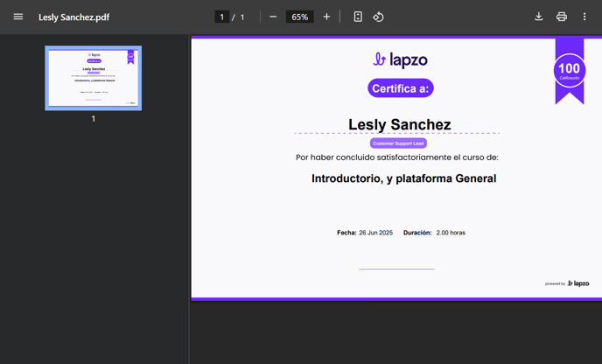The width and height of the screenshot is (602, 364).
Task: Click the Duración: label
Action: tap(417, 233)
